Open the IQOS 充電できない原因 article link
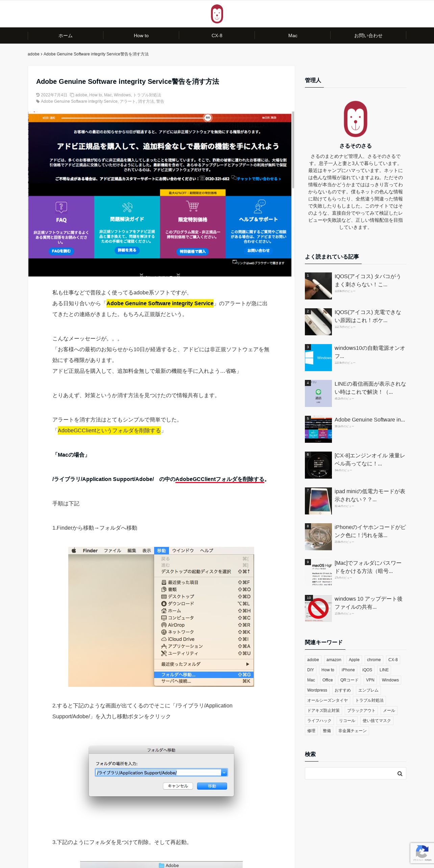Image resolution: width=434 pixels, height=868 pixels. click(x=368, y=316)
